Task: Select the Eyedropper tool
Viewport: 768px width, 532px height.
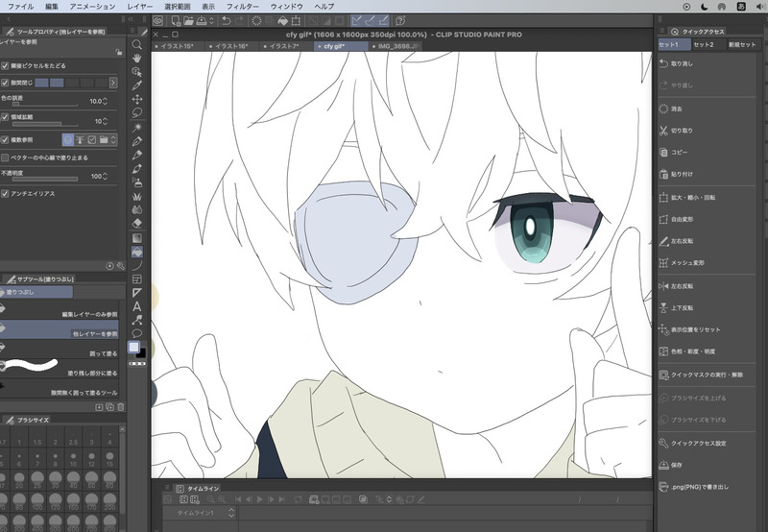Action: tap(137, 85)
